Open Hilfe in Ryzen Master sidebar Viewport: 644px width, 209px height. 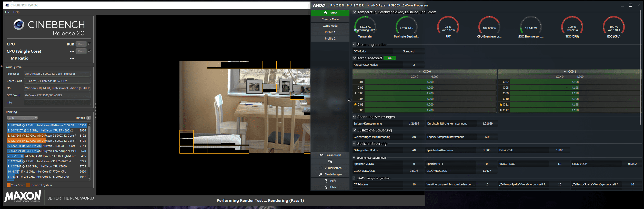(330, 181)
